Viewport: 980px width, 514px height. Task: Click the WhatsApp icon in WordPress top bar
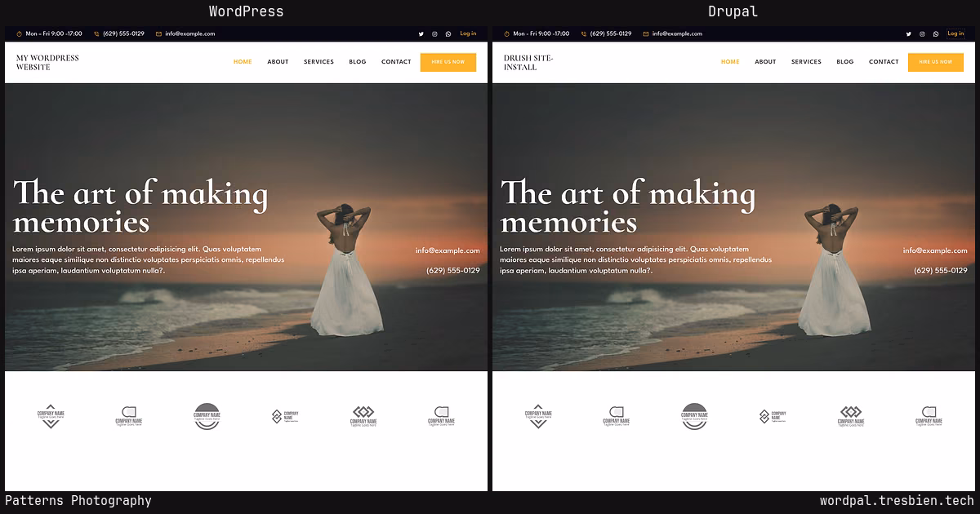[448, 34]
